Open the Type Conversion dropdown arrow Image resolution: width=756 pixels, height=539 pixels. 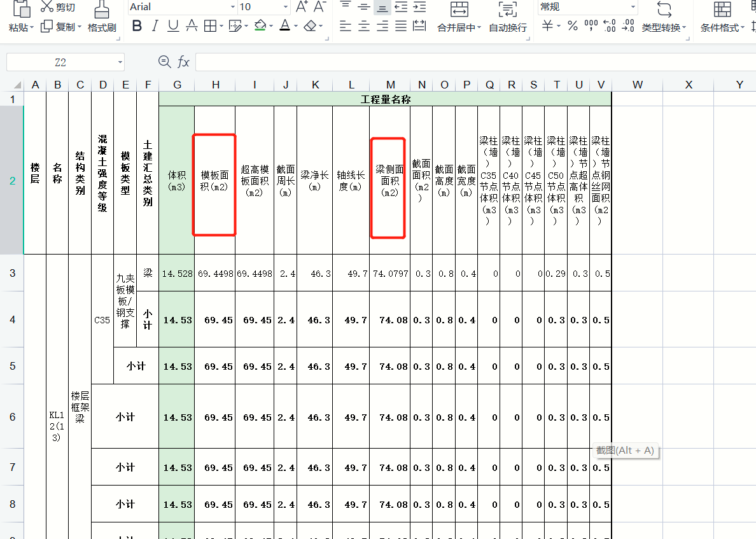(x=684, y=28)
